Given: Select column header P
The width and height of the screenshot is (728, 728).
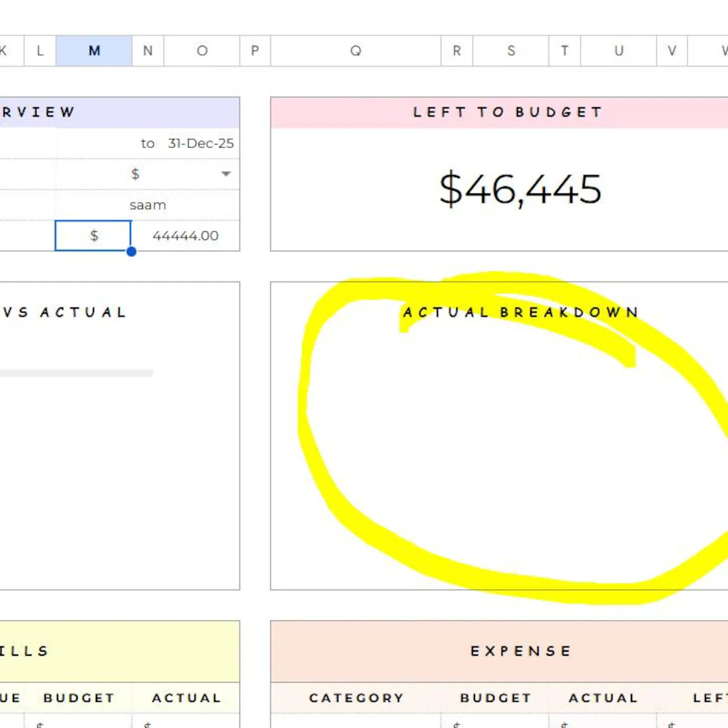Looking at the screenshot, I should [255, 51].
